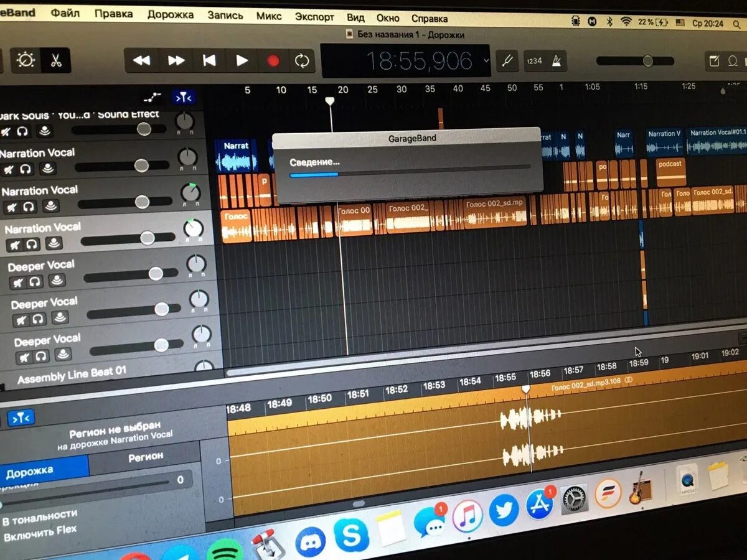747x560 pixels.
Task: Go to beginning of project button
Action: (x=209, y=60)
